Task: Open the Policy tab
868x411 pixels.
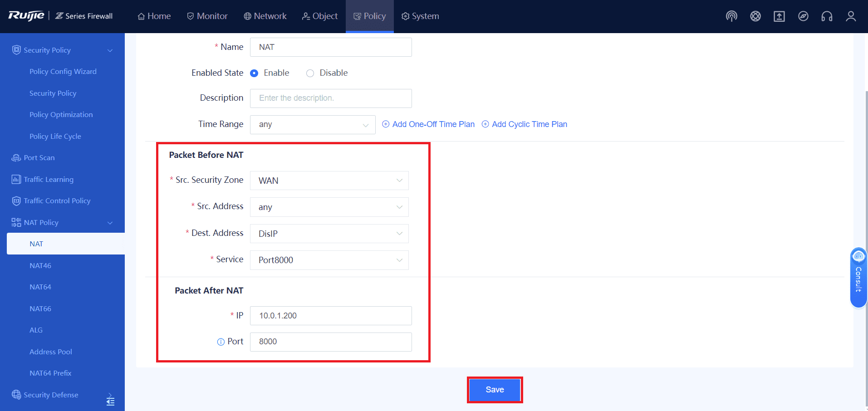Action: click(x=370, y=16)
